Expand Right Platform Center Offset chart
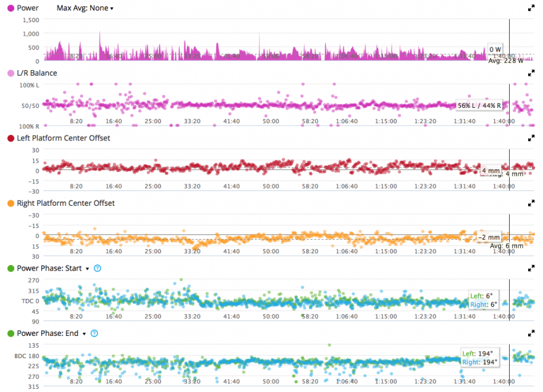 531,203
